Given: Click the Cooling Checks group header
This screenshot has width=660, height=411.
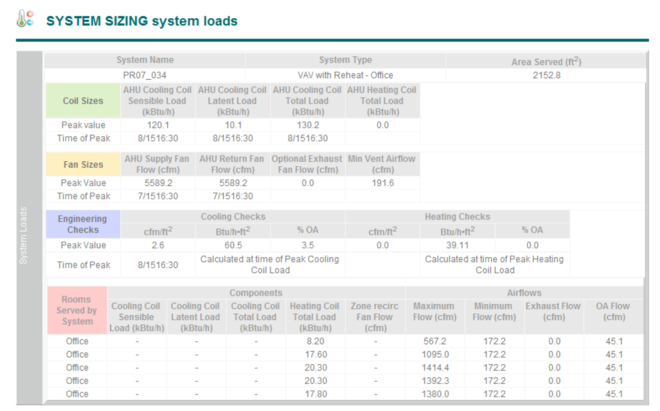Looking at the screenshot, I should click(232, 216).
